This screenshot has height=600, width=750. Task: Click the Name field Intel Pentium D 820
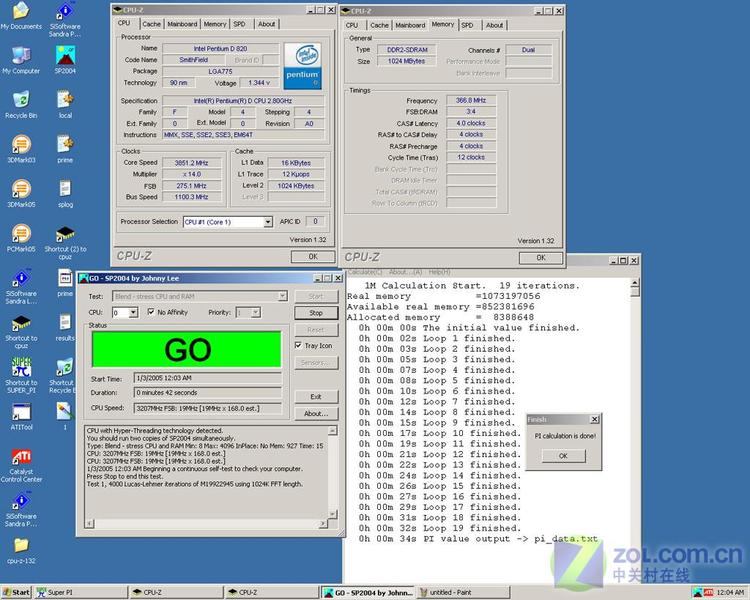coord(221,48)
